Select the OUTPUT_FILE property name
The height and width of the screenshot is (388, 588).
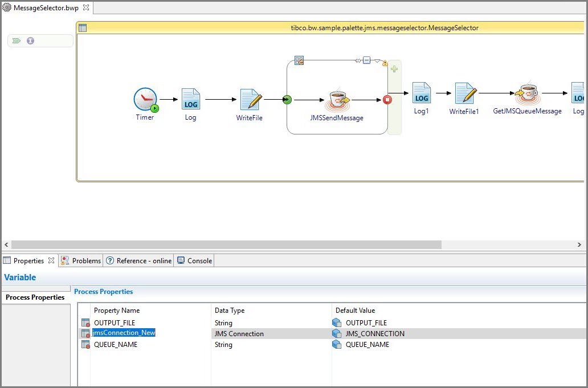pyautogui.click(x=115, y=323)
